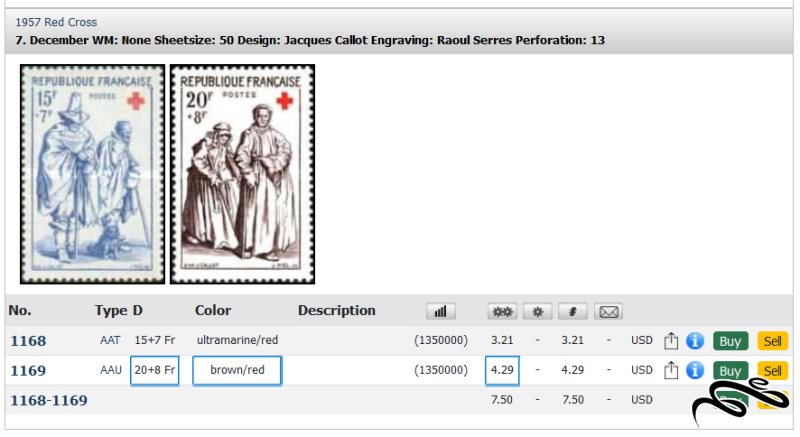Click the No. column header

point(20,311)
